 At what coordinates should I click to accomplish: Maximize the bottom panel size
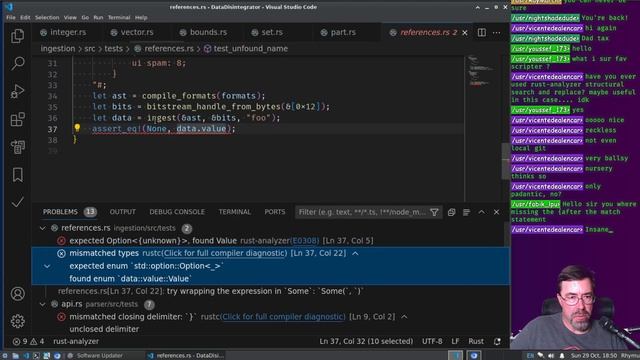[482, 212]
